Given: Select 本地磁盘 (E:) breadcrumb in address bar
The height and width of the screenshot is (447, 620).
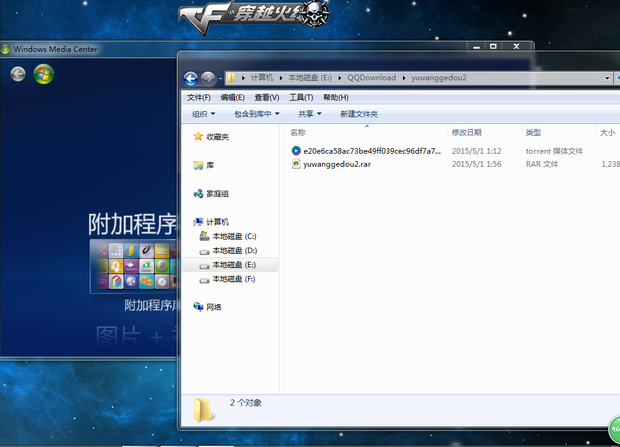Looking at the screenshot, I should (310, 78).
